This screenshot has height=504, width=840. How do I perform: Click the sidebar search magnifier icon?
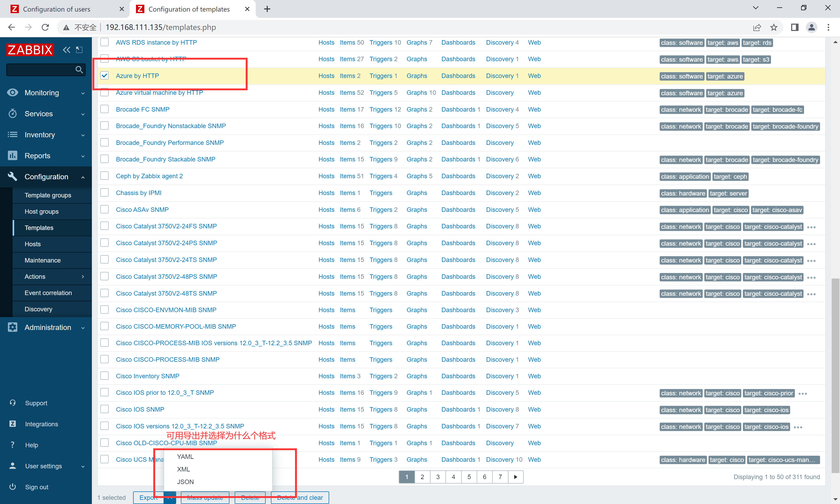[x=79, y=70]
